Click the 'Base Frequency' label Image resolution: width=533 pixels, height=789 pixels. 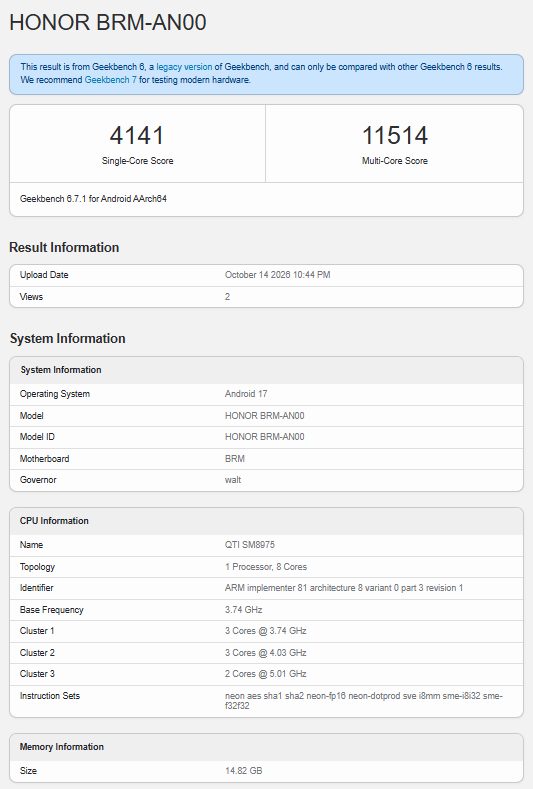click(x=51, y=610)
